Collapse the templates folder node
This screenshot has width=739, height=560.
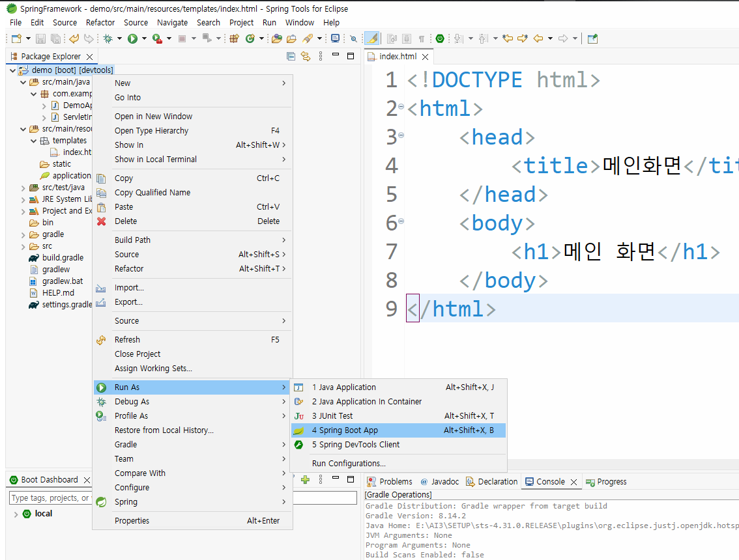(33, 141)
